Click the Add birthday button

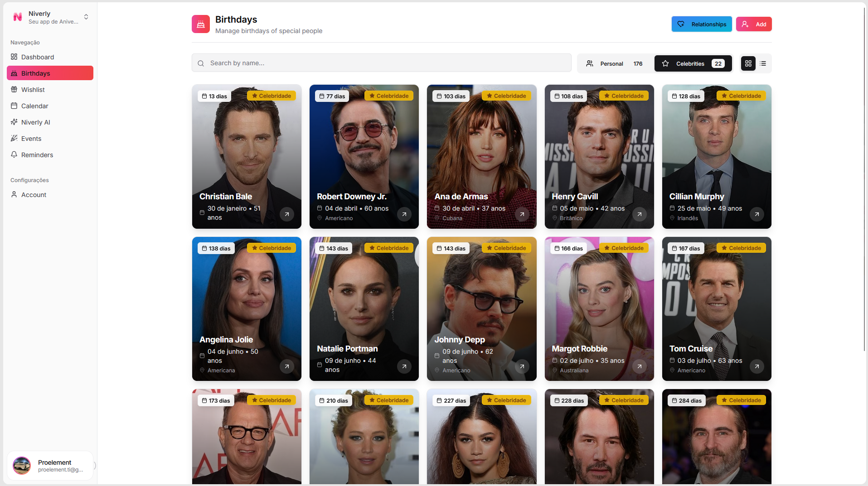[754, 24]
